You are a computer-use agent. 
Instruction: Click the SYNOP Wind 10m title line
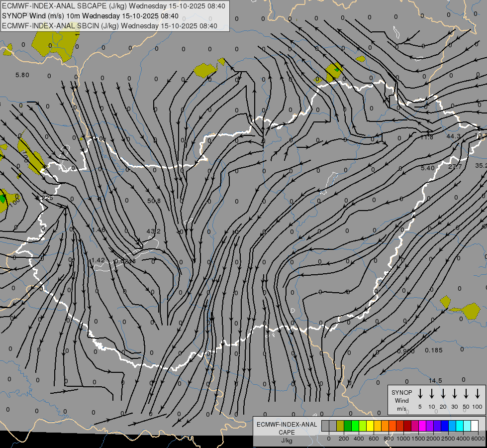[91, 16]
